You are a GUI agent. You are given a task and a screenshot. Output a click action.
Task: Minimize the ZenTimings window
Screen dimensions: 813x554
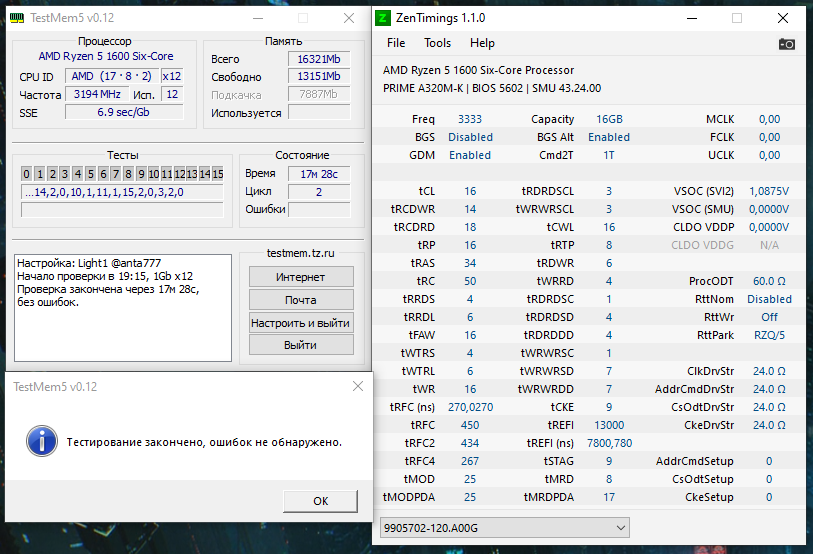pyautogui.click(x=692, y=18)
